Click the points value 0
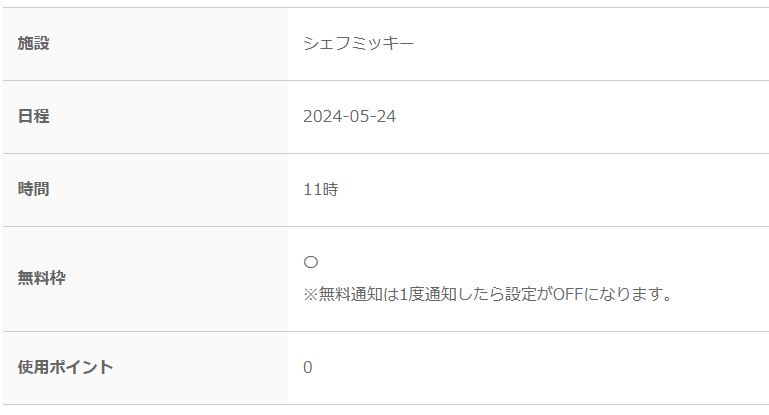The height and width of the screenshot is (415, 769). tap(308, 367)
